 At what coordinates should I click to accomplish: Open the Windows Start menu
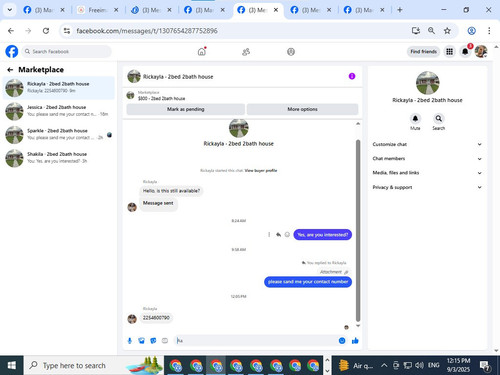(x=12, y=366)
